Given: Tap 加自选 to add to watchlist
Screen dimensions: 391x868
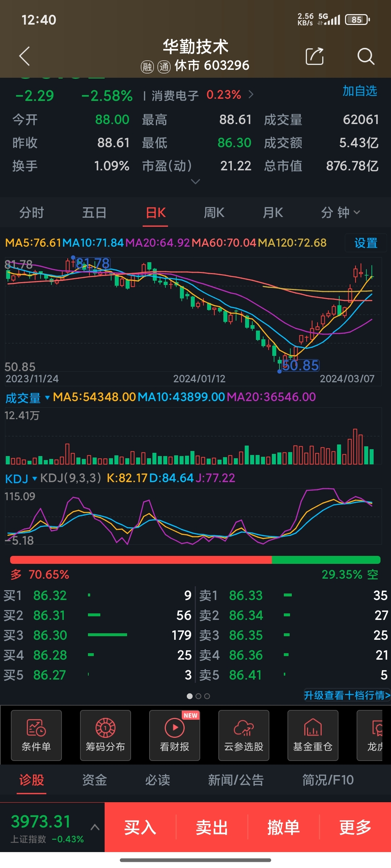Looking at the screenshot, I should point(360,91).
